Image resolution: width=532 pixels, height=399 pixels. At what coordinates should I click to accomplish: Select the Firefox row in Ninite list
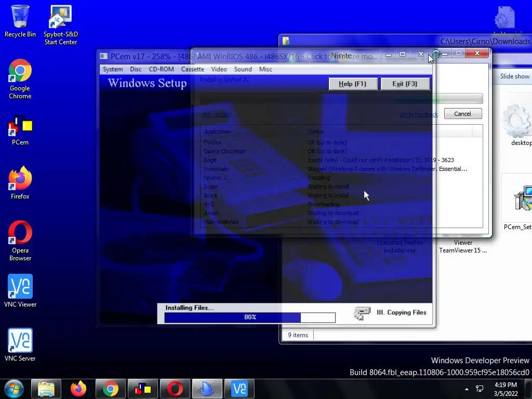point(341,142)
